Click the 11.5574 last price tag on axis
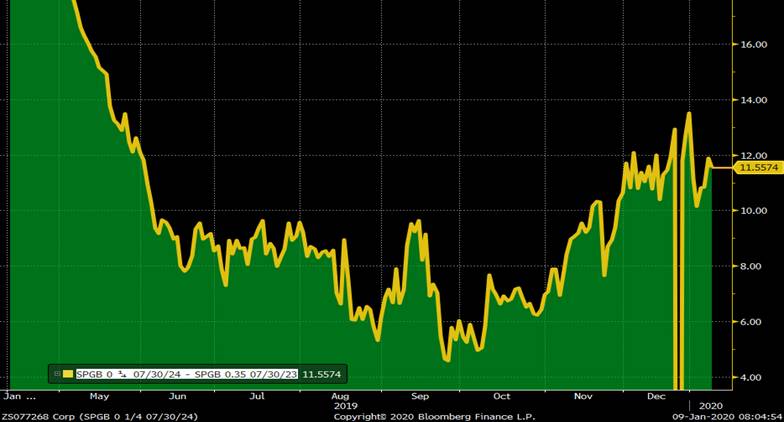The height and width of the screenshot is (422, 784). (x=759, y=168)
